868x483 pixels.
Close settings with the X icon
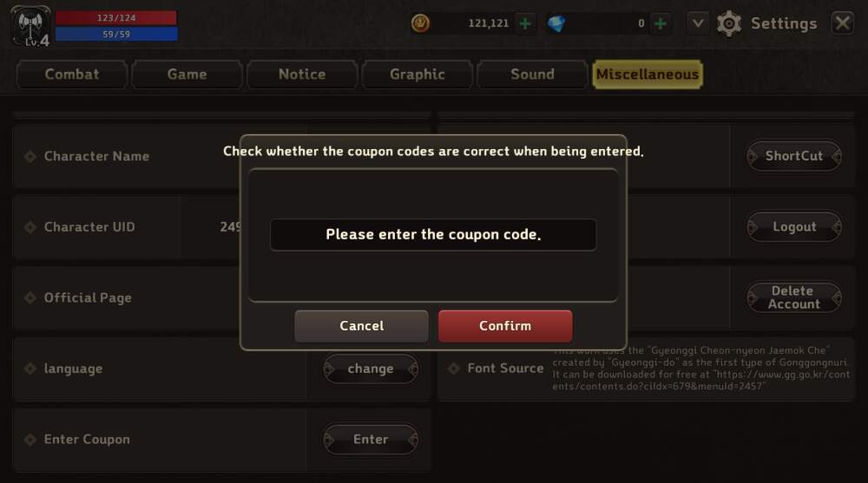843,23
